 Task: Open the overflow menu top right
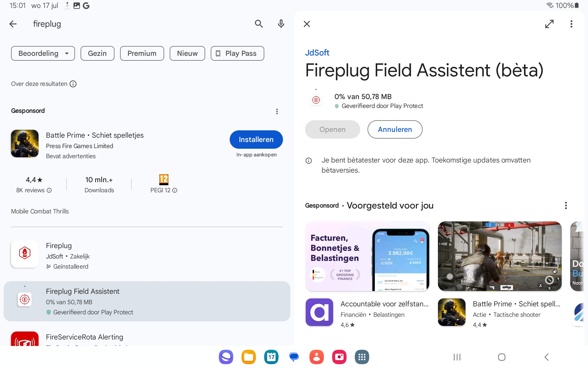(x=571, y=24)
